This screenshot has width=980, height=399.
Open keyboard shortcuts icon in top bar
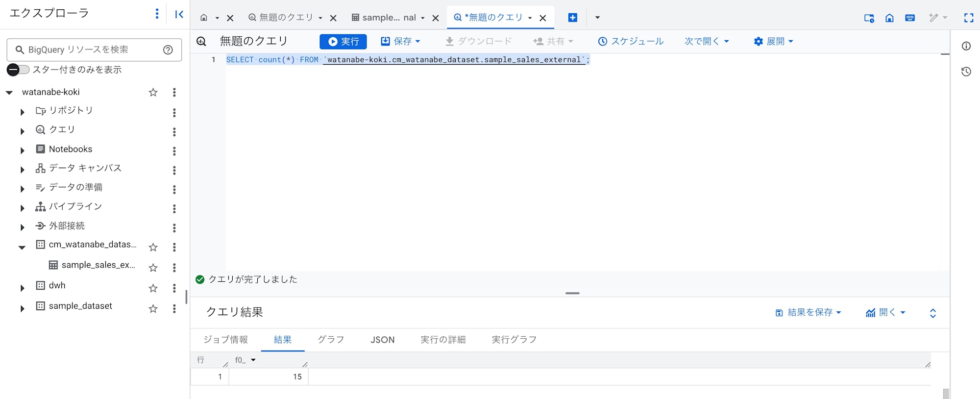[x=910, y=18]
